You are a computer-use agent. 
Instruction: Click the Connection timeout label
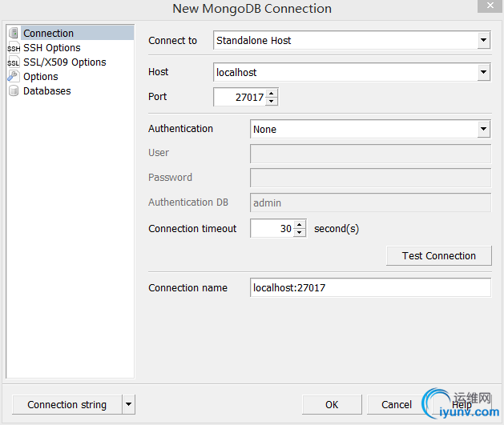tap(192, 229)
